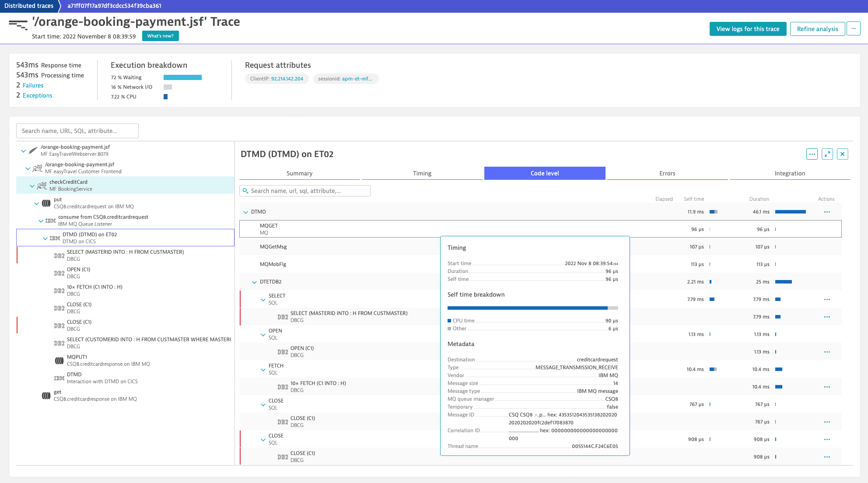Screen dimensions: 868x483
Task: Open the actions ellipsis on the DTMD code-level row
Action: 826,212
